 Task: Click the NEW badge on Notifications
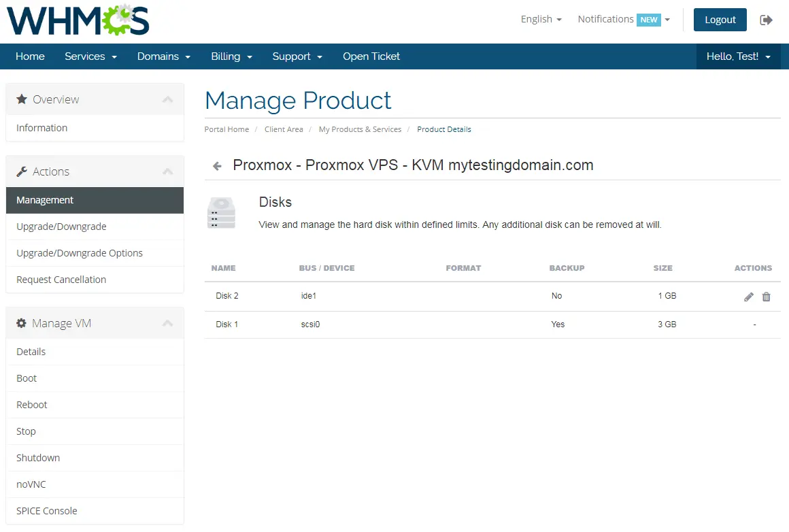pos(649,20)
